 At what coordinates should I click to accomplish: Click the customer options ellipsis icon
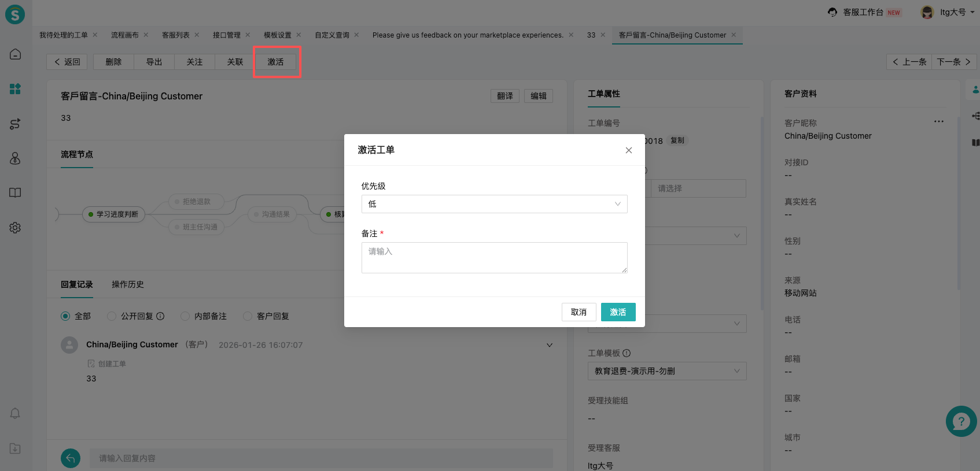pos(938,121)
